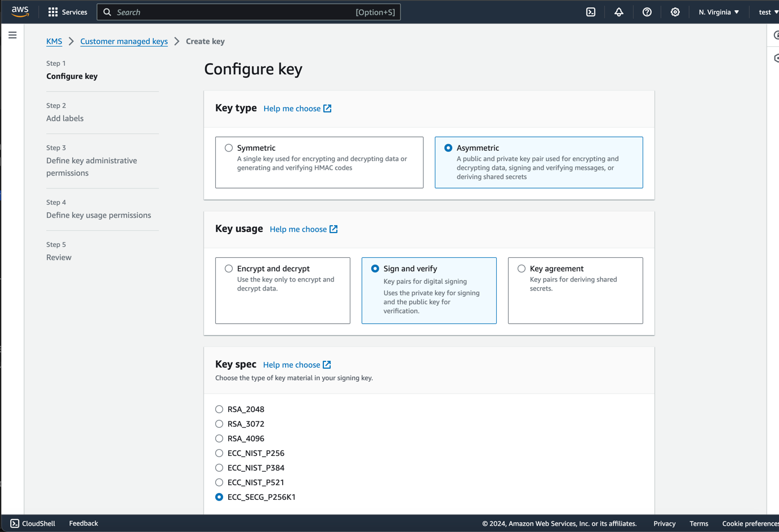Click into the top Search field

tap(248, 12)
